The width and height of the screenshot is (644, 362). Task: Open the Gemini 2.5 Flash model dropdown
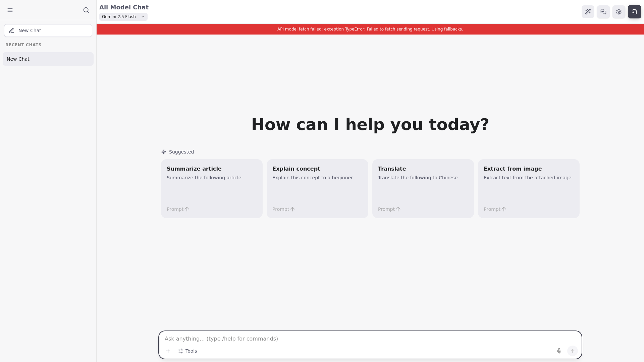click(x=123, y=17)
